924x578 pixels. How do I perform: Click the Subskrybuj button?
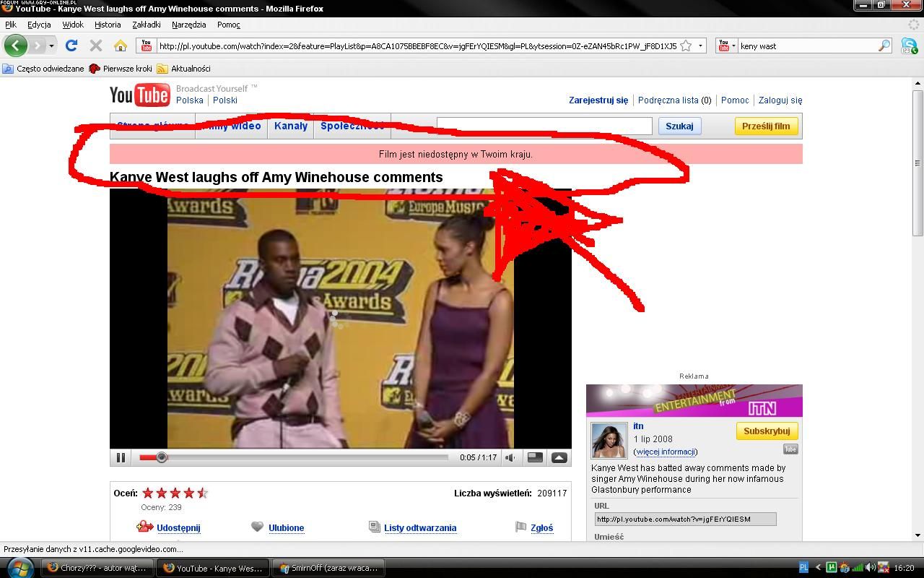click(x=767, y=431)
